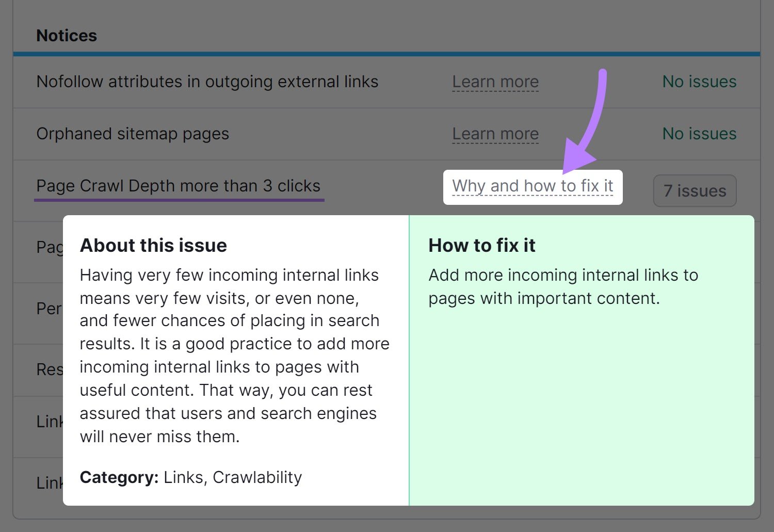Open "Learn more" for Orphaned sitemap pages
Viewport: 774px width, 532px height.
click(x=495, y=134)
